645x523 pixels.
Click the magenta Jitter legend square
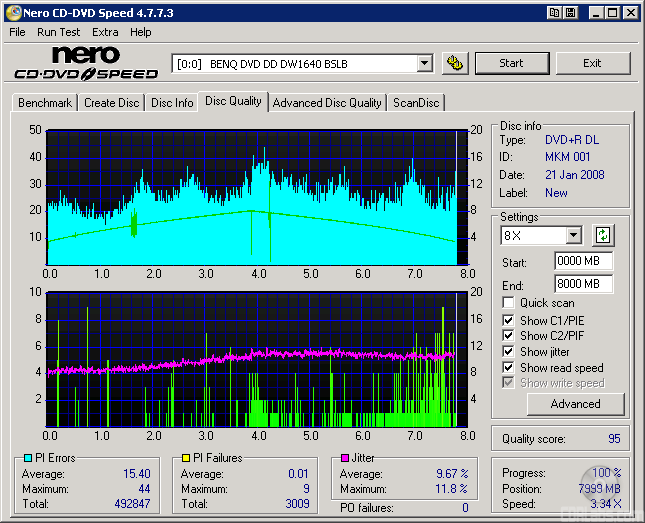click(345, 458)
